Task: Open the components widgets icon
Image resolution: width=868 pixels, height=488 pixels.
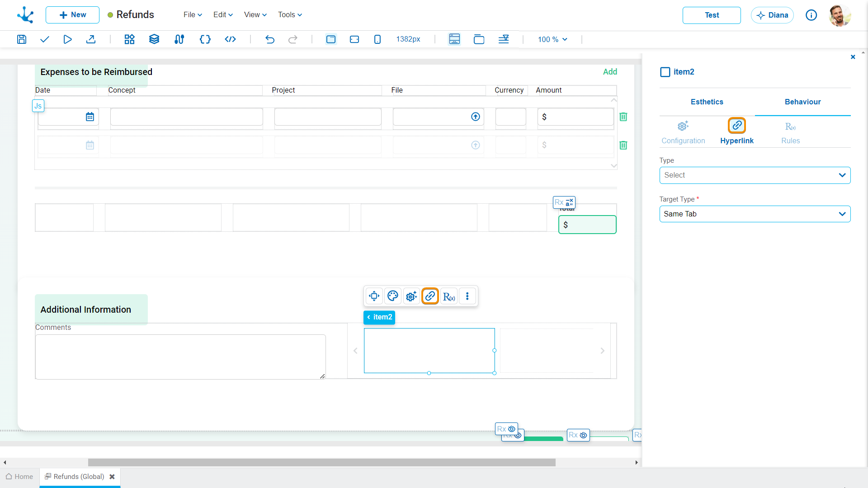Action: (130, 39)
